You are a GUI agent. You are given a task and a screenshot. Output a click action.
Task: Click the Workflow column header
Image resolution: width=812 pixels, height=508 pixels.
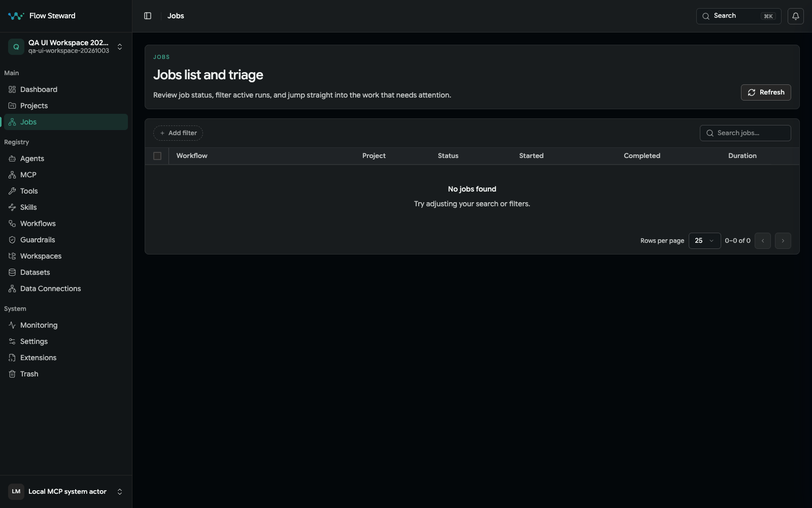192,156
